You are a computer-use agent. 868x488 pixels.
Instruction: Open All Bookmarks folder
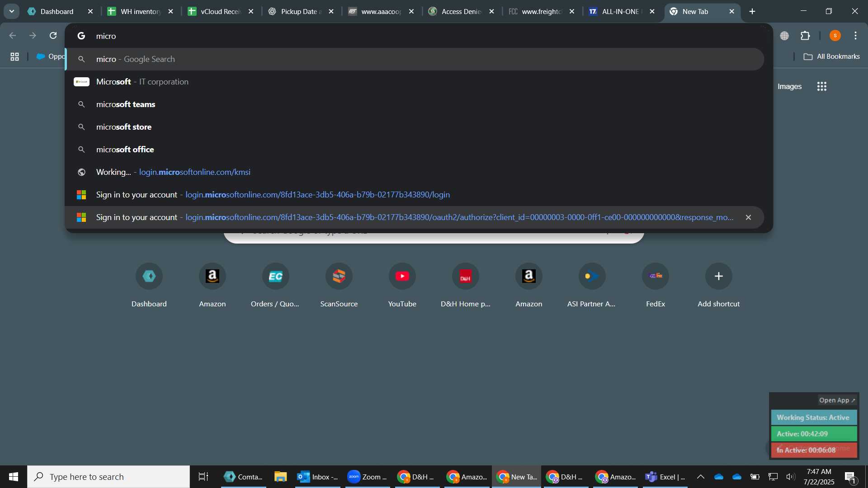(831, 56)
